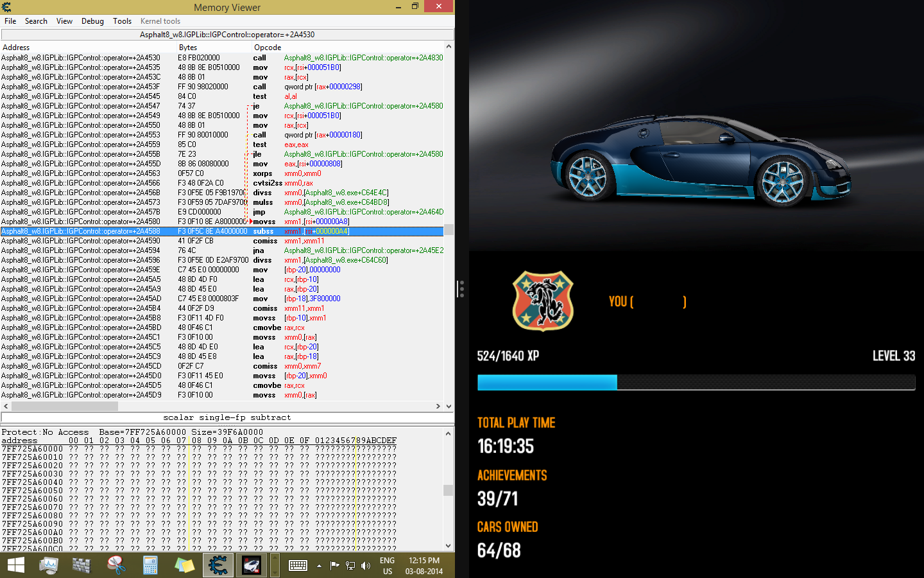The image size is (924, 578).
Task: Open the View menu
Action: pos(64,21)
